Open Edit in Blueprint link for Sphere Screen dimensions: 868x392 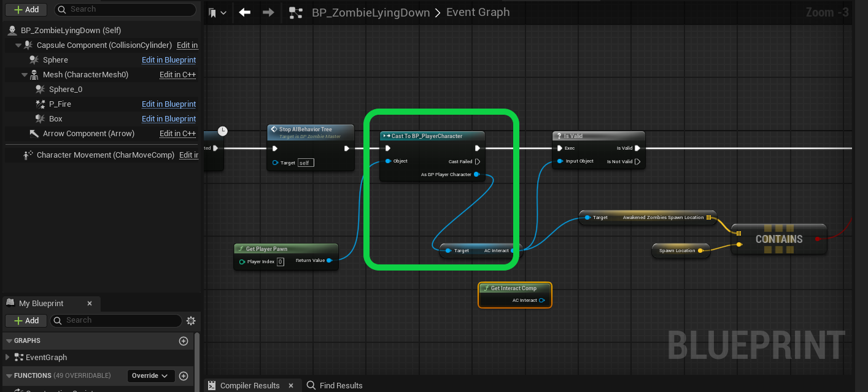(x=169, y=60)
